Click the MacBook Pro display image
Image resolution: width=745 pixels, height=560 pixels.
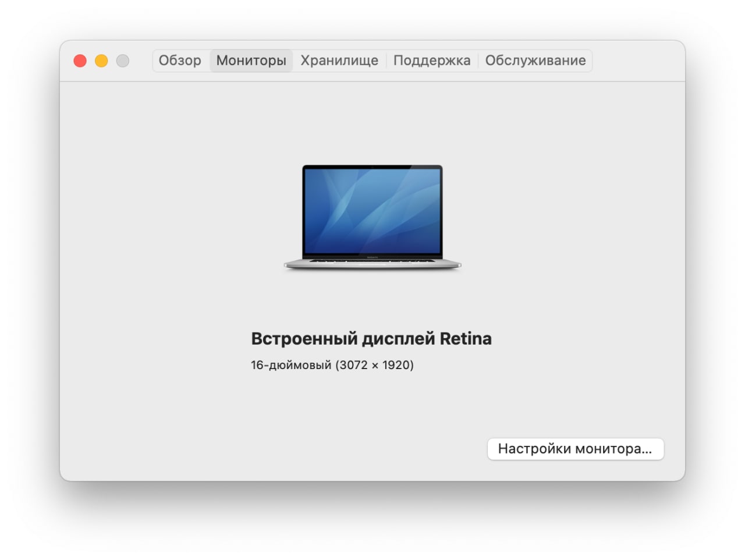click(x=372, y=218)
